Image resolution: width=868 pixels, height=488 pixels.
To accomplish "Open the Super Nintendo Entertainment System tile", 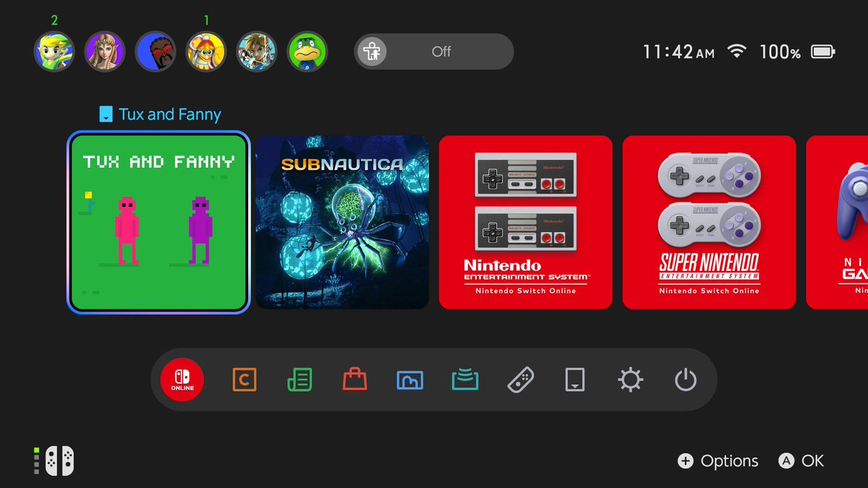I will (x=709, y=223).
